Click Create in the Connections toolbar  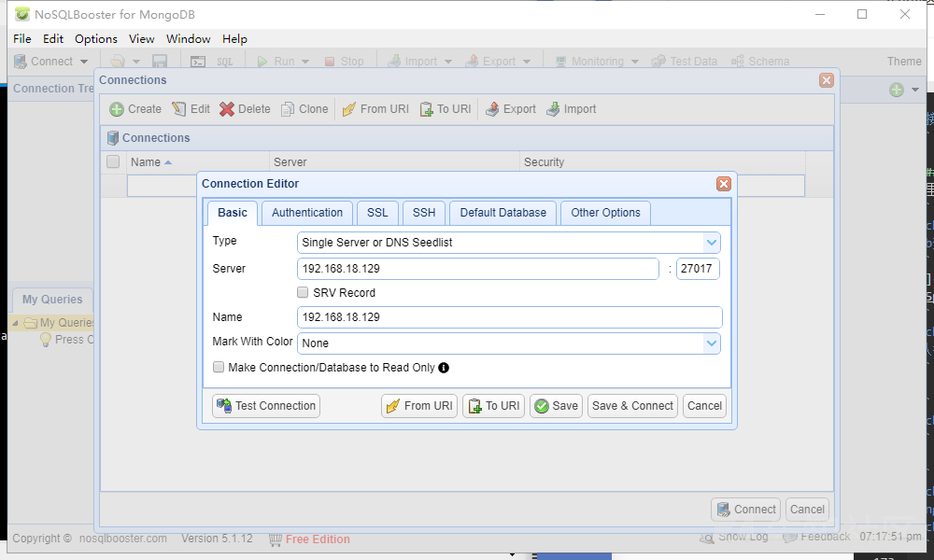pos(135,109)
